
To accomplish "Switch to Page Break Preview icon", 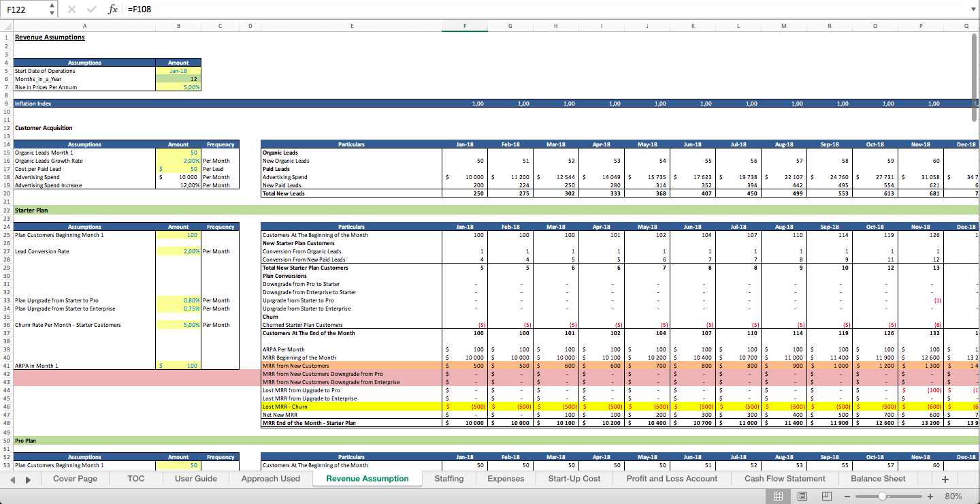I will click(827, 497).
